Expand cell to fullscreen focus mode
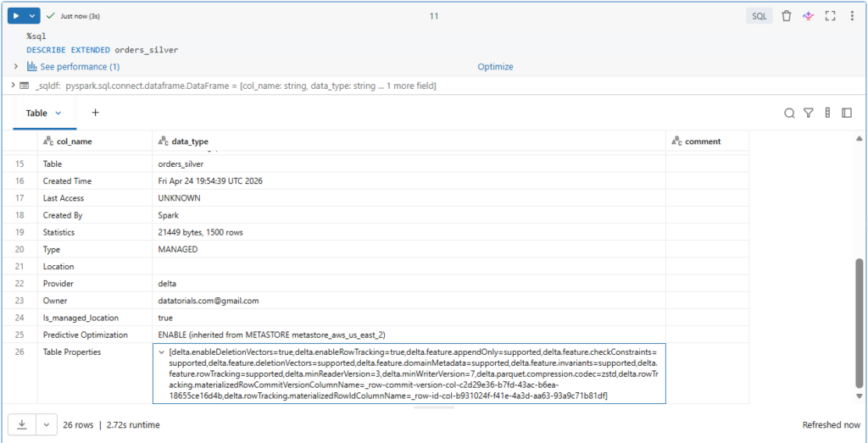 point(830,16)
